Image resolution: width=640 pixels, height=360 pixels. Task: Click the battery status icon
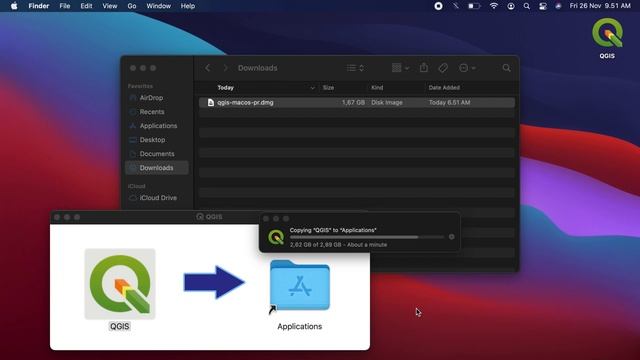coord(474,6)
